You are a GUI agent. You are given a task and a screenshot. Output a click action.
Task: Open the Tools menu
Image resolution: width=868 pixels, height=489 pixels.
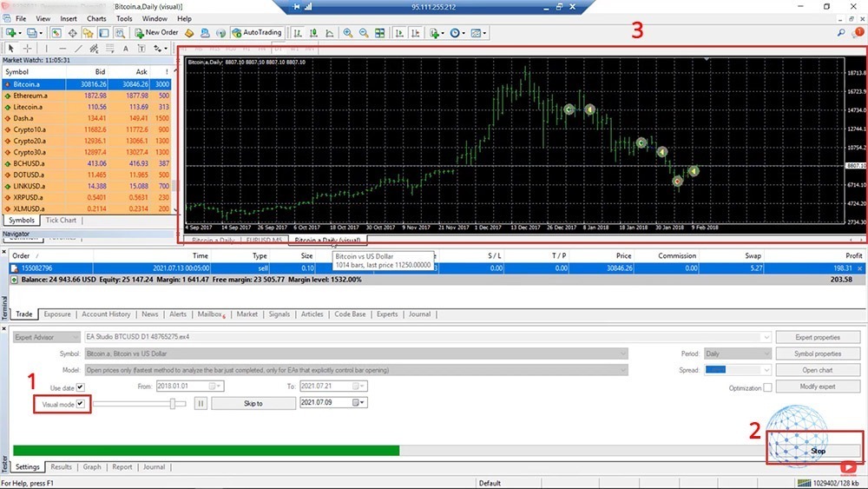point(124,18)
